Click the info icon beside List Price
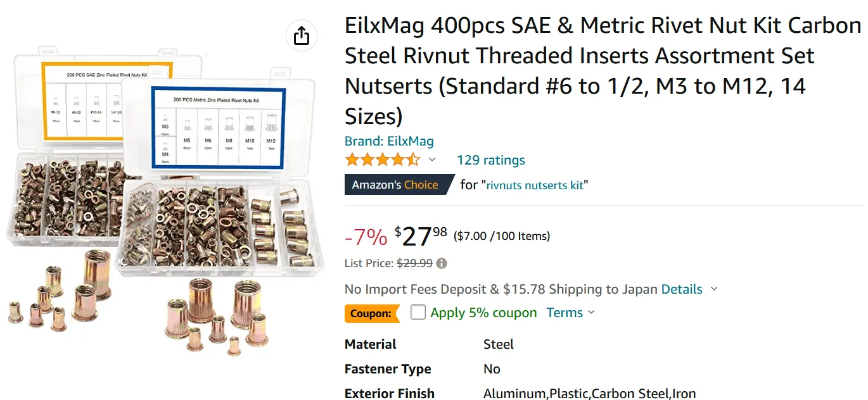868x400 pixels. 442,263
